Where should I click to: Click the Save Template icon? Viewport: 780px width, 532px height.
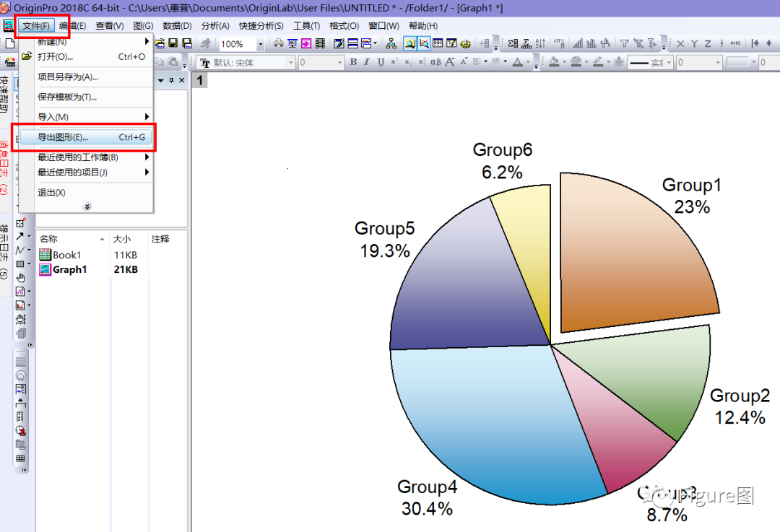187,44
